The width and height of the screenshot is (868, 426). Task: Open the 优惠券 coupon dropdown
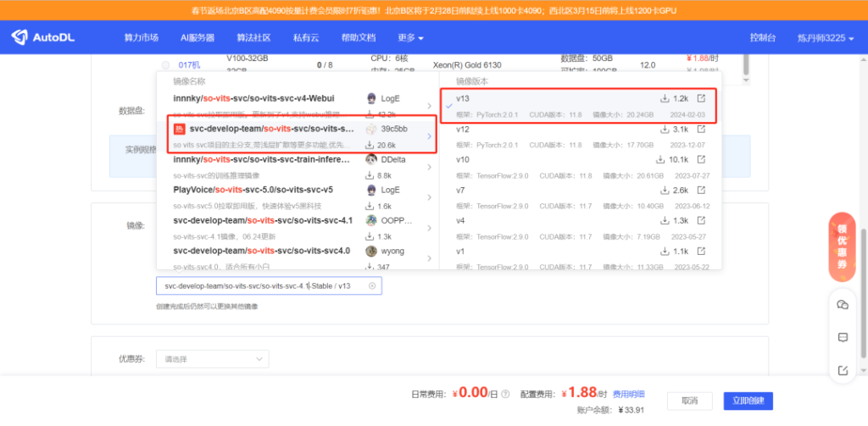point(213,359)
